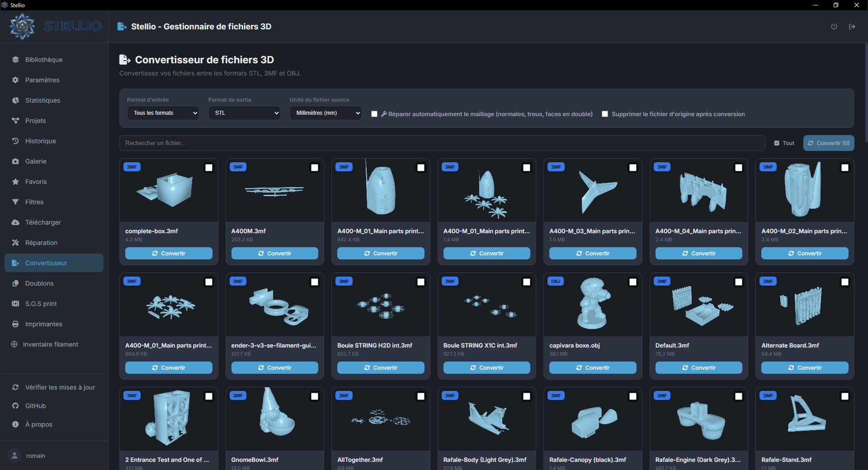The height and width of the screenshot is (470, 868).
Task: Convert capivara boxe.obj
Action: [593, 368]
